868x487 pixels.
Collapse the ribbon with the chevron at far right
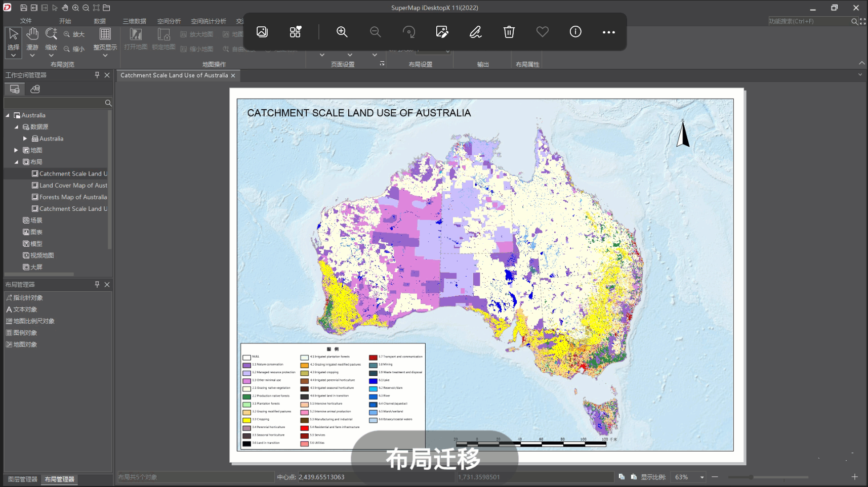(861, 63)
